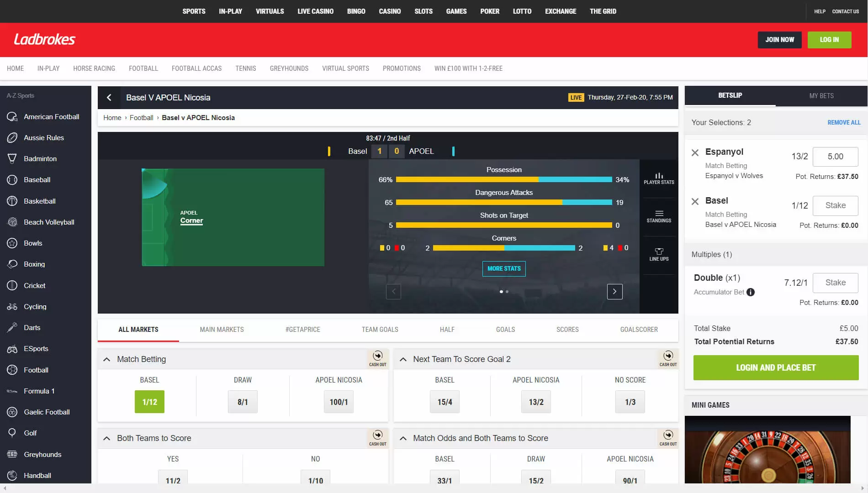Switch to the Goalscorer markets tab
The width and height of the screenshot is (868, 493).
tap(639, 330)
